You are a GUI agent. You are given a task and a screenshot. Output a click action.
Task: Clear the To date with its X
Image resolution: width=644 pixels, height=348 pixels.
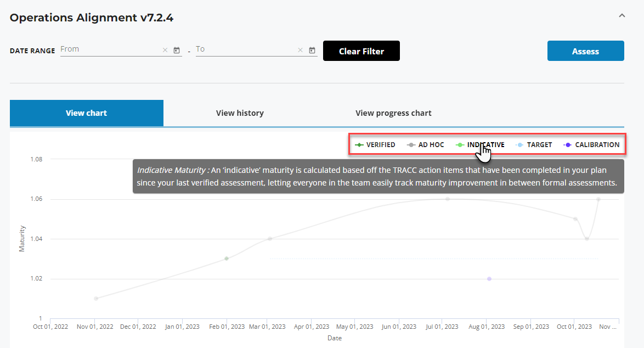[300, 50]
